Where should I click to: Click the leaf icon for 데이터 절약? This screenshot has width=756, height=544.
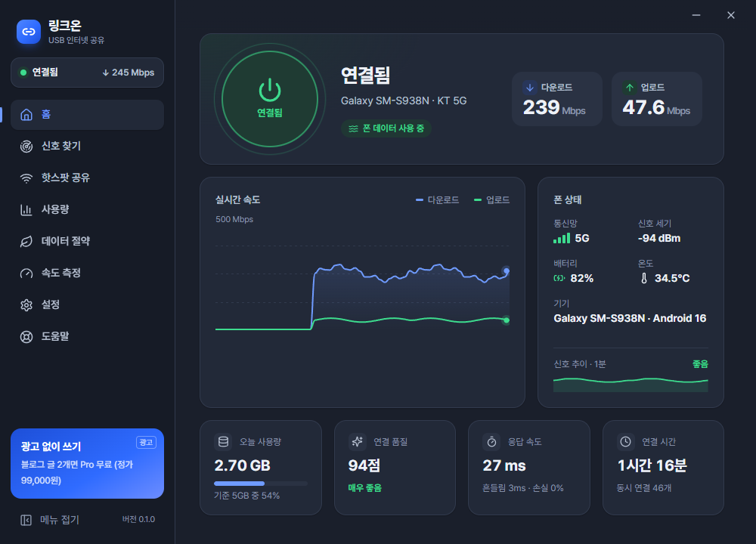click(x=26, y=242)
